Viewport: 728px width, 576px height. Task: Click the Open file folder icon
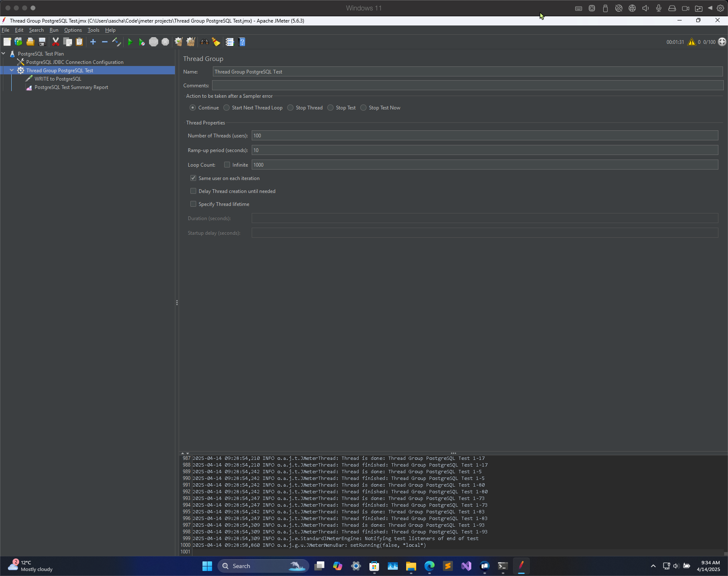(30, 42)
